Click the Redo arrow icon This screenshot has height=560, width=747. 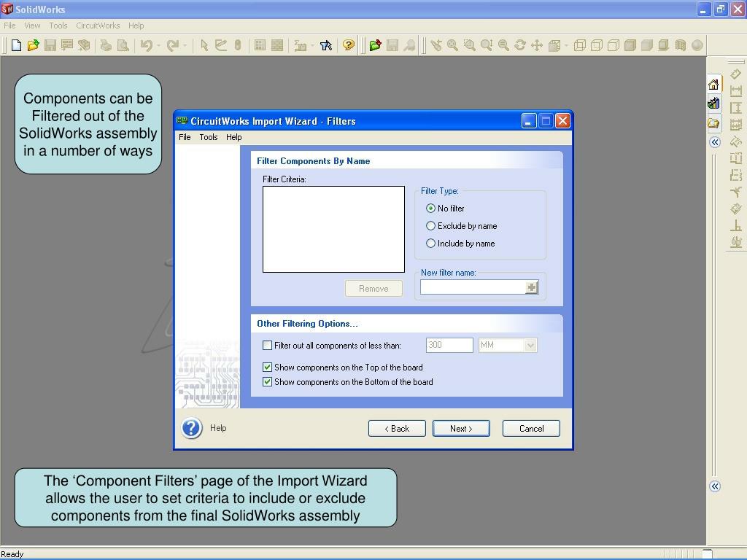pyautogui.click(x=172, y=45)
